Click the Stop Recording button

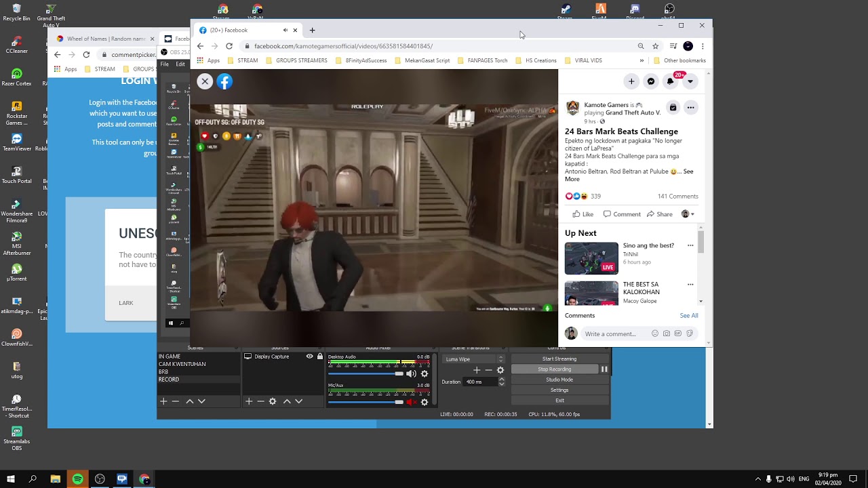[x=554, y=369]
